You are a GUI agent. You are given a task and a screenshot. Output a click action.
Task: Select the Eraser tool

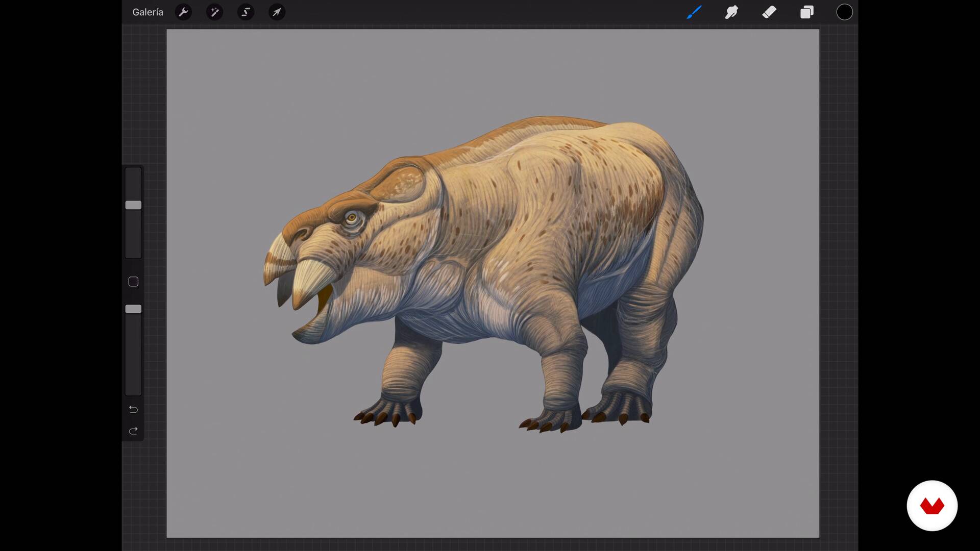pyautogui.click(x=769, y=12)
